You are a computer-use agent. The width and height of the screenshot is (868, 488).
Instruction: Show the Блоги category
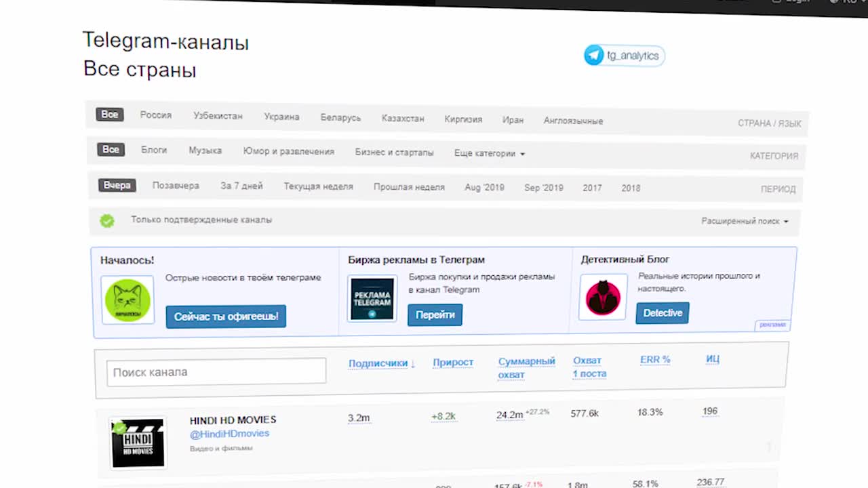pyautogui.click(x=154, y=150)
